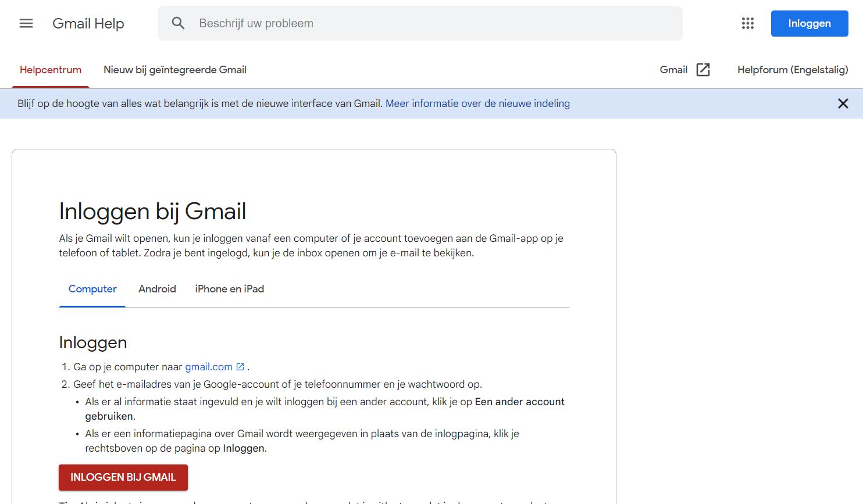
Task: Open Nieuw bij geïntegreerde Gmail
Action: 174,69
